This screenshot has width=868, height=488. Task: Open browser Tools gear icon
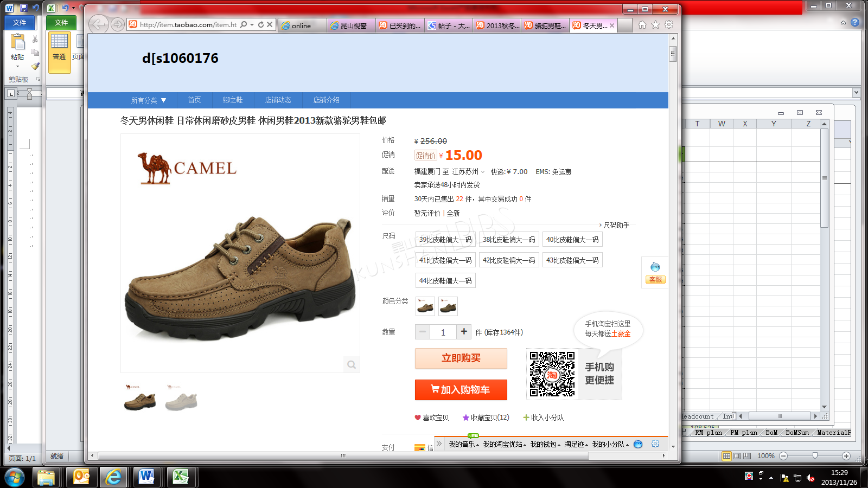pyautogui.click(x=669, y=25)
